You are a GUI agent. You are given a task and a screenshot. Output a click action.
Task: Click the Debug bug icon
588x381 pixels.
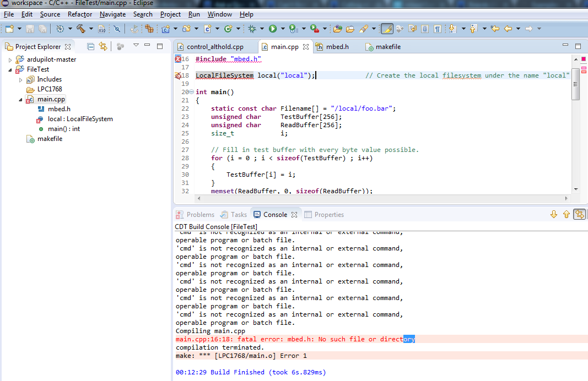click(x=252, y=29)
